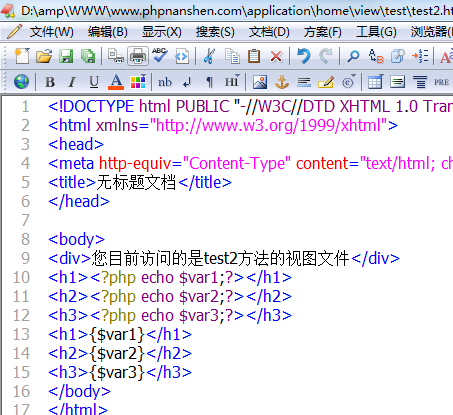Insert image using the picture icon
The width and height of the screenshot is (453, 415).
pyautogui.click(x=260, y=82)
